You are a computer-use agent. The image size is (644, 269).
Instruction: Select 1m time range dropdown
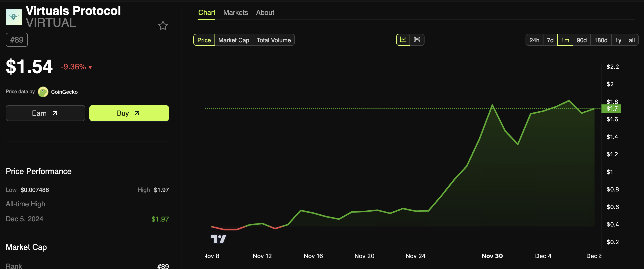click(x=565, y=40)
